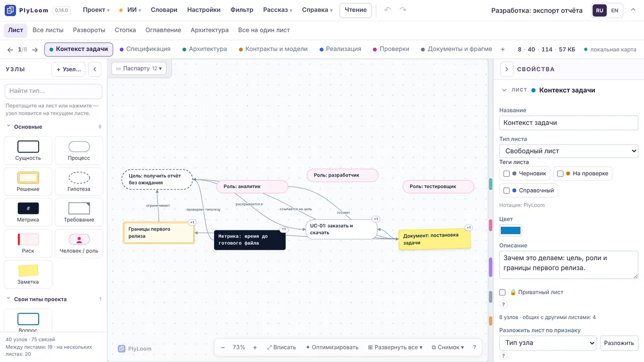The image size is (644, 362).
Task: Pick the Требование node type
Action: click(79, 212)
